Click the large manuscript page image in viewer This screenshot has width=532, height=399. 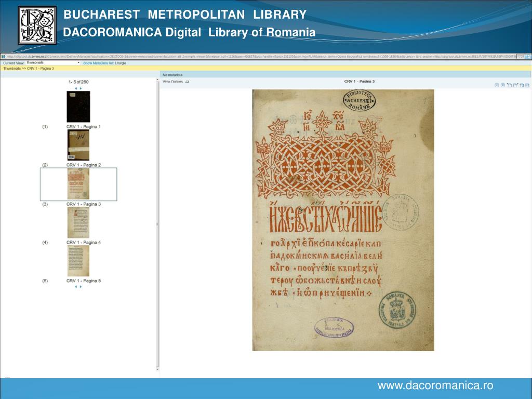[343, 220]
